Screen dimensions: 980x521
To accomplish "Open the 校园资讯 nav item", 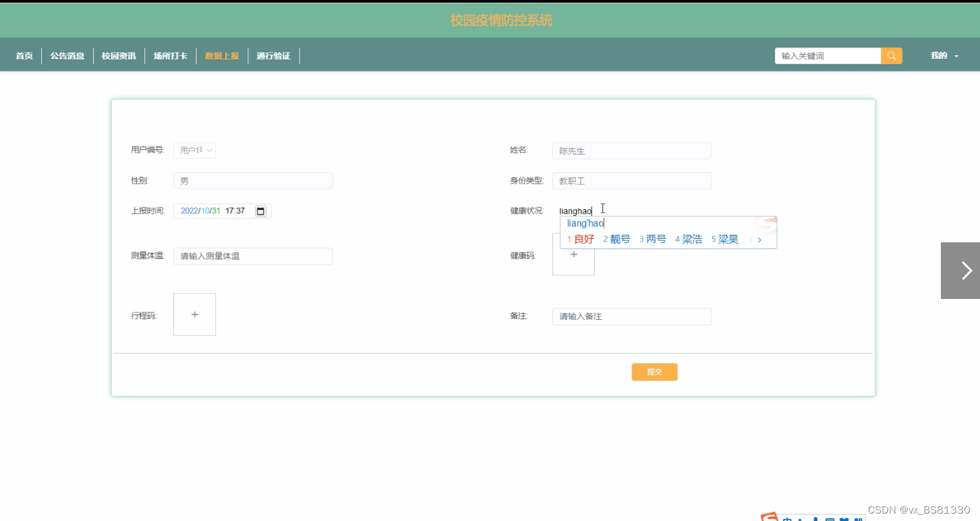I will (x=119, y=56).
